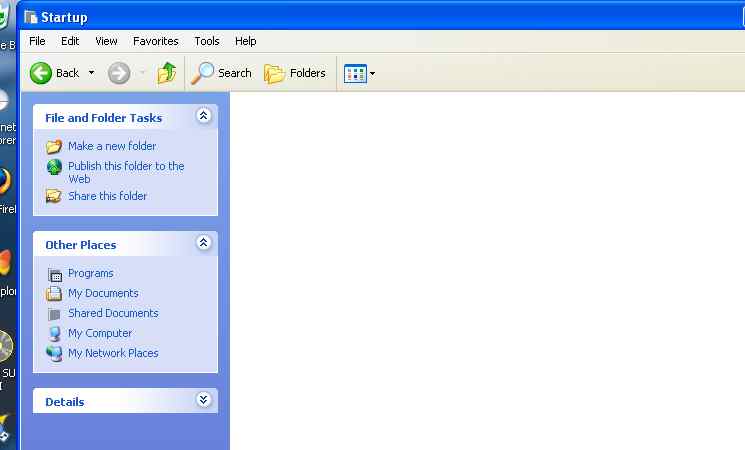
Task: Open My Computer link
Action: point(100,333)
